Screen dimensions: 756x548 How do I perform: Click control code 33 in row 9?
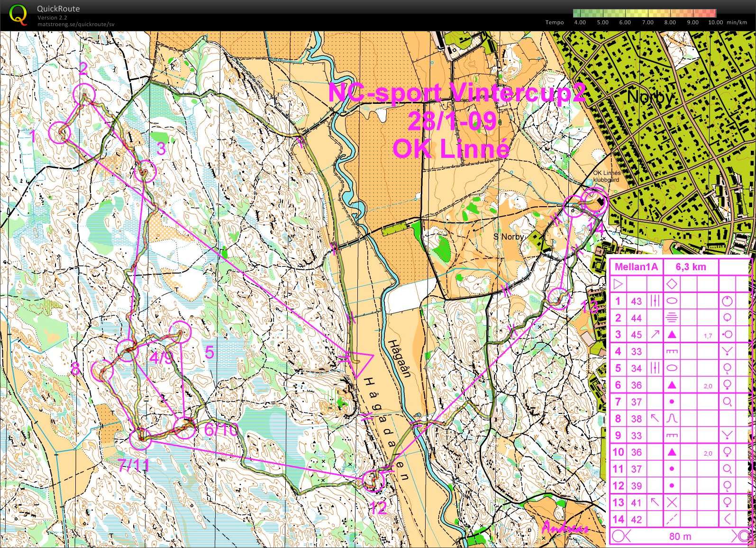[x=636, y=436]
